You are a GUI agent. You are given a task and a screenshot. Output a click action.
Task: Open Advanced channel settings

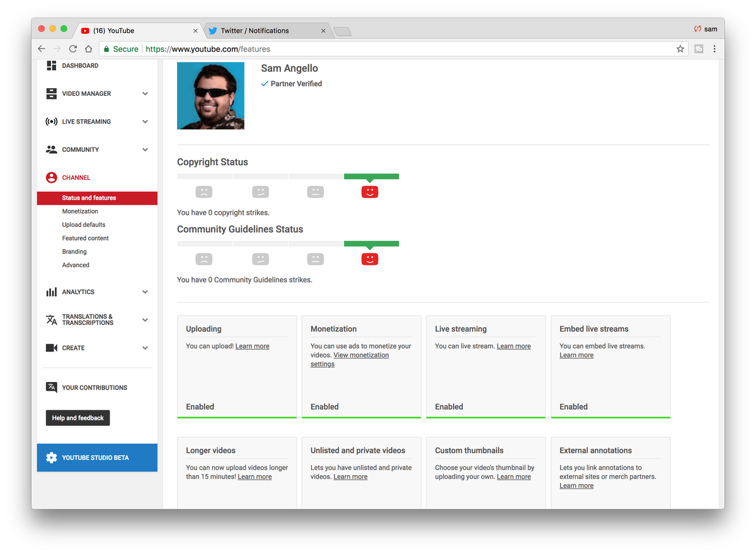[76, 265]
